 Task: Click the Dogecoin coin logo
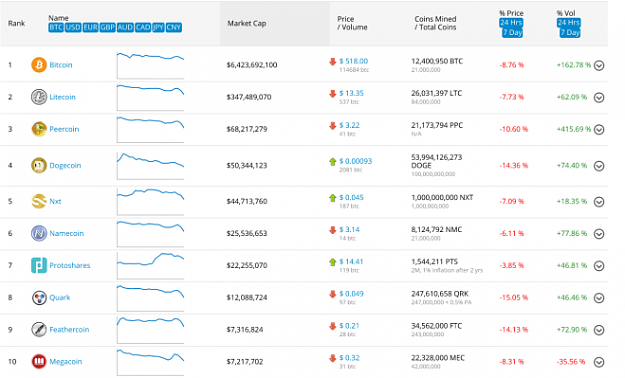[39, 165]
